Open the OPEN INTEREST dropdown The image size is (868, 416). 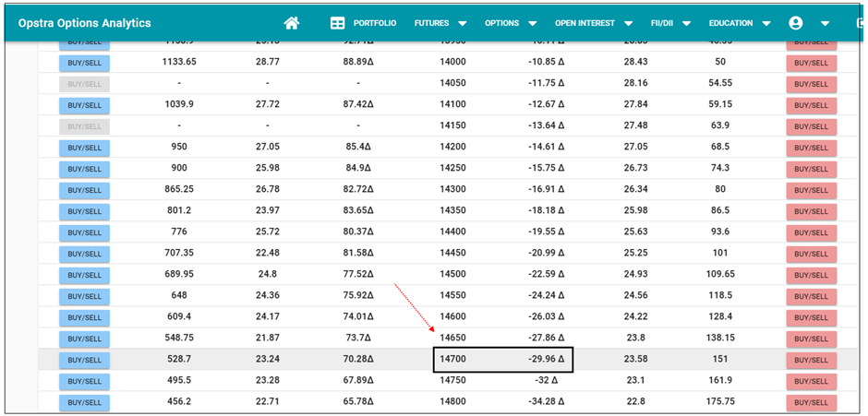click(x=594, y=23)
